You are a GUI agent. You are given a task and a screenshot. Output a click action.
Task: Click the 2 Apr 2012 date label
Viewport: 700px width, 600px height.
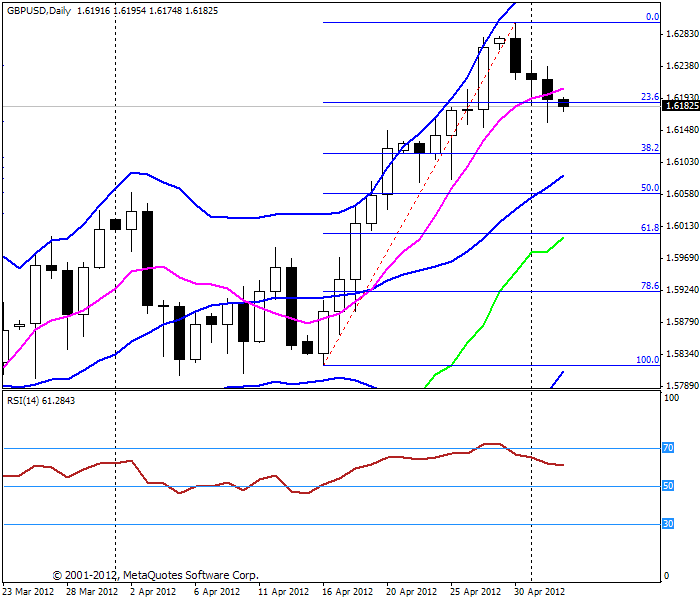[153, 592]
